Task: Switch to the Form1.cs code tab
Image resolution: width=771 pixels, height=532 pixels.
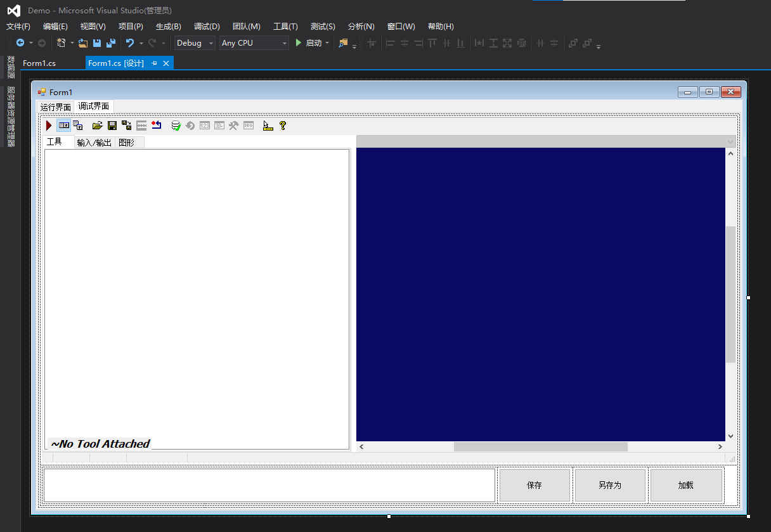Action: [39, 63]
